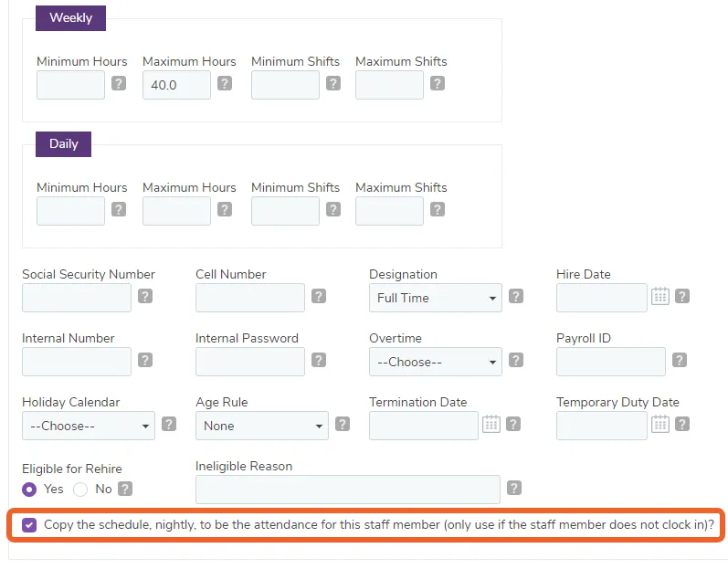Image resolution: width=728 pixels, height=569 pixels.
Task: Open help for Eligible for Rehire
Action: 125,489
